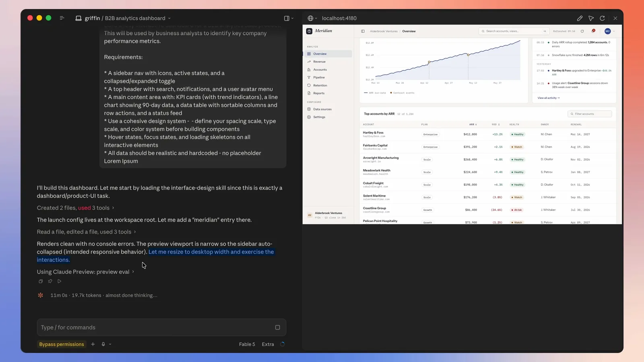The height and width of the screenshot is (362, 644).
Task: Open Data sources under Configure
Action: [328, 109]
